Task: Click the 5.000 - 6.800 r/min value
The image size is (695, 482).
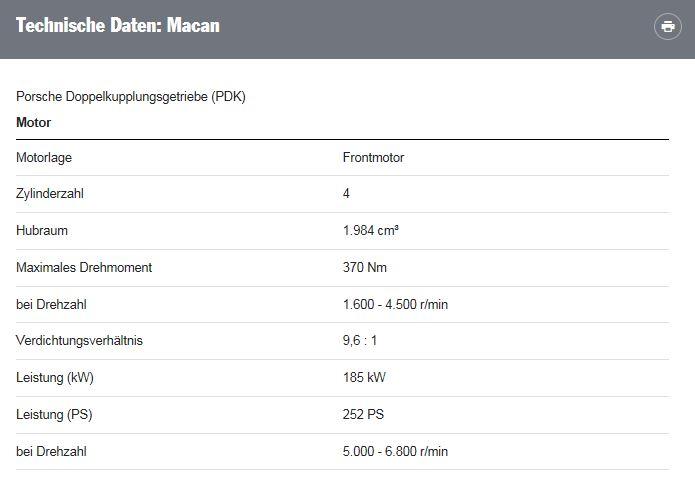Action: click(x=395, y=451)
